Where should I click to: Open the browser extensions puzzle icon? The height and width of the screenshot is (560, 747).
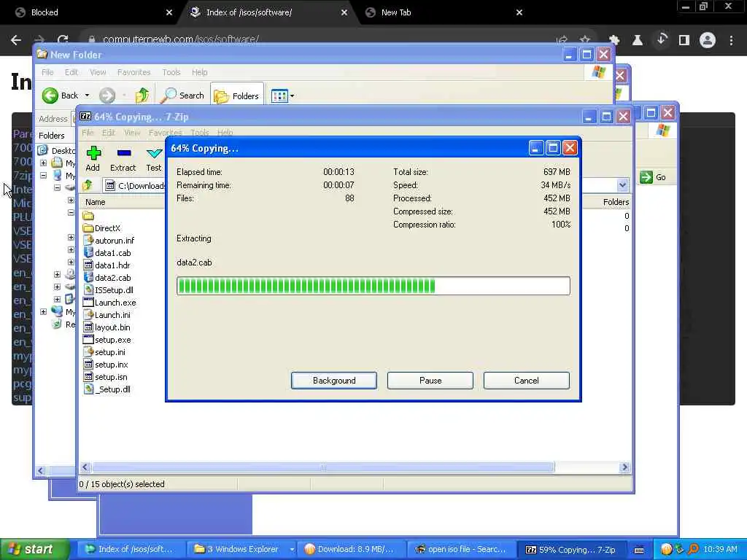tap(614, 40)
